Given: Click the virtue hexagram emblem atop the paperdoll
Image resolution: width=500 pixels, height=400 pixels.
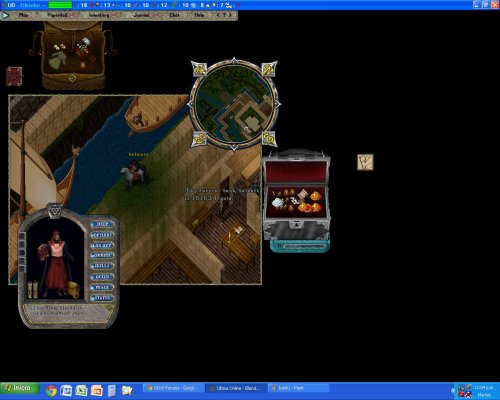Looking at the screenshot, I should click(x=54, y=211).
